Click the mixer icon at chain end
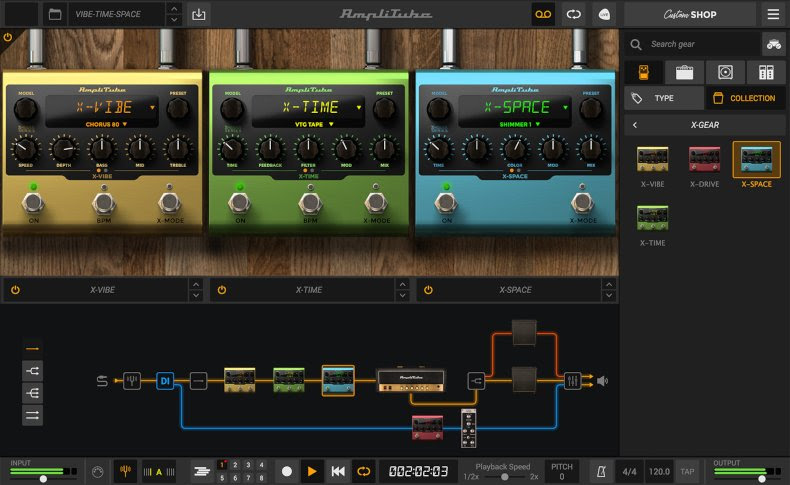The width and height of the screenshot is (790, 485). click(x=573, y=381)
